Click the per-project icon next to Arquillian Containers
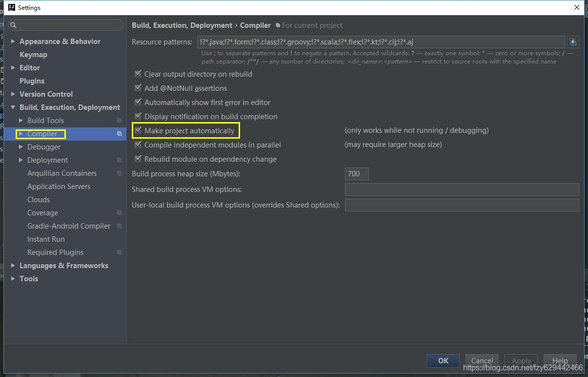Screen dimensions: 588x377 119,173
